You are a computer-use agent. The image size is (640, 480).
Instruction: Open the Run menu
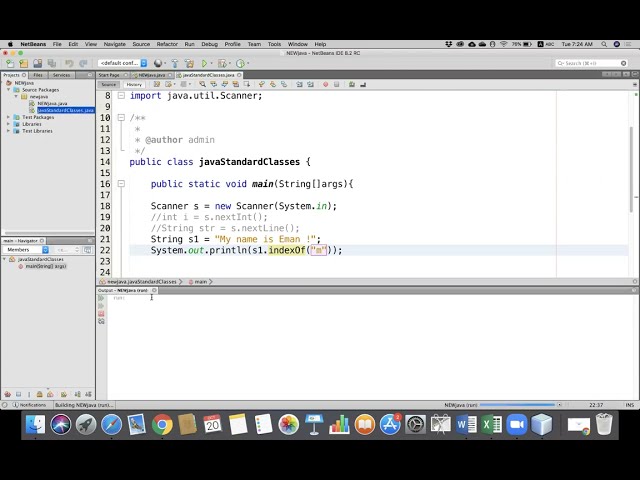point(189,44)
